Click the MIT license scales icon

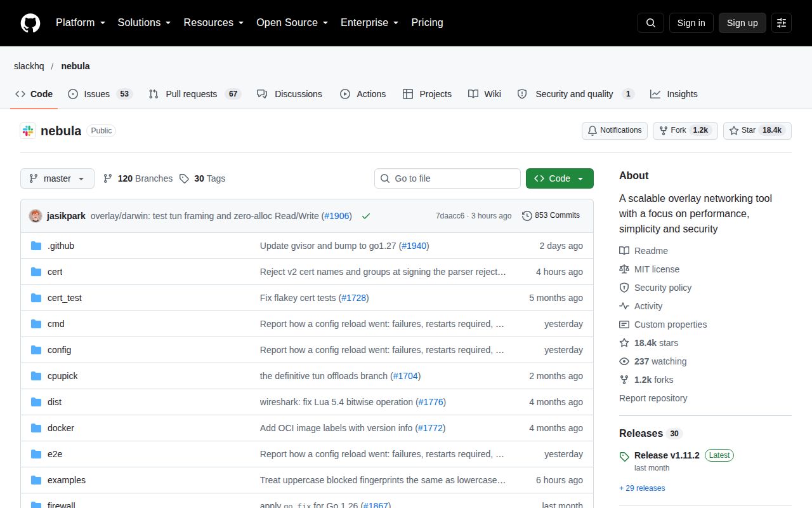point(624,269)
